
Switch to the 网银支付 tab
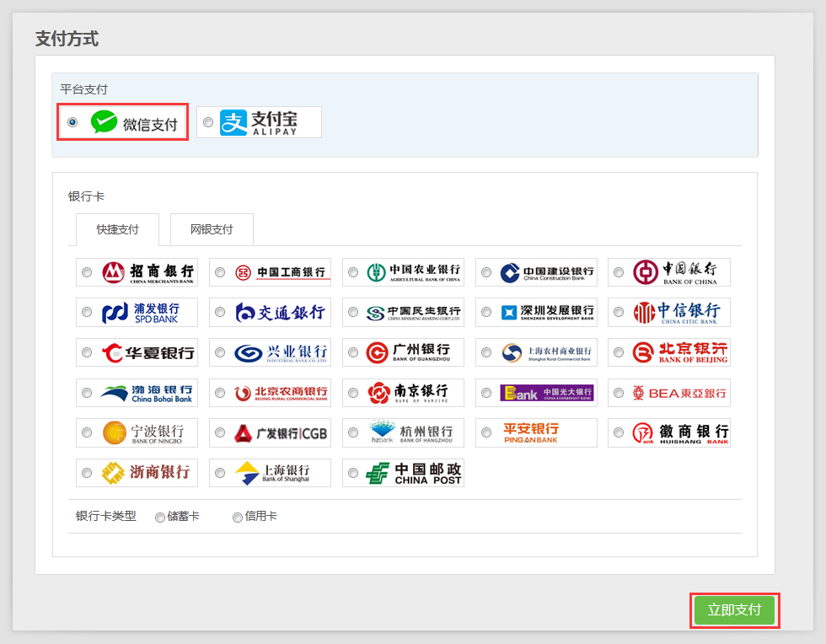pyautogui.click(x=212, y=230)
